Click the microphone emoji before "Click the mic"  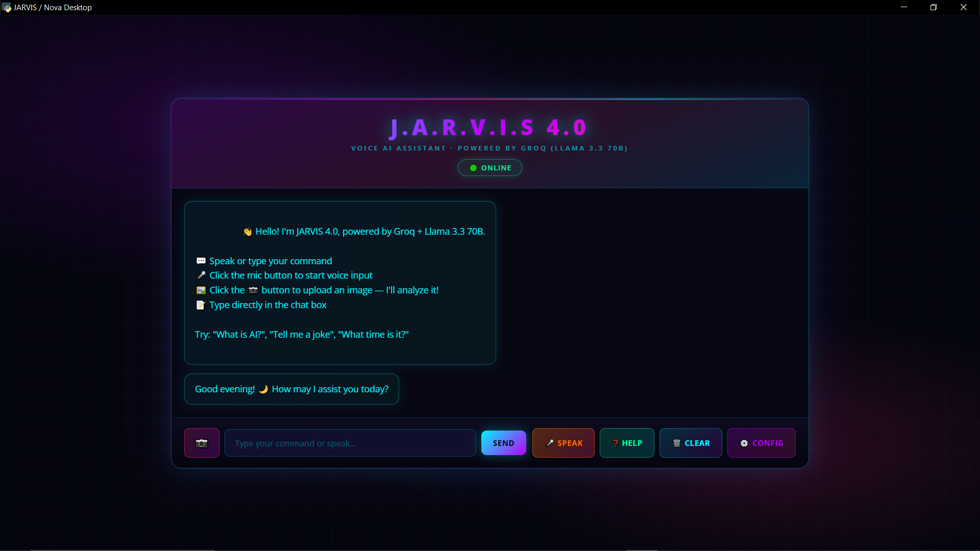[201, 275]
